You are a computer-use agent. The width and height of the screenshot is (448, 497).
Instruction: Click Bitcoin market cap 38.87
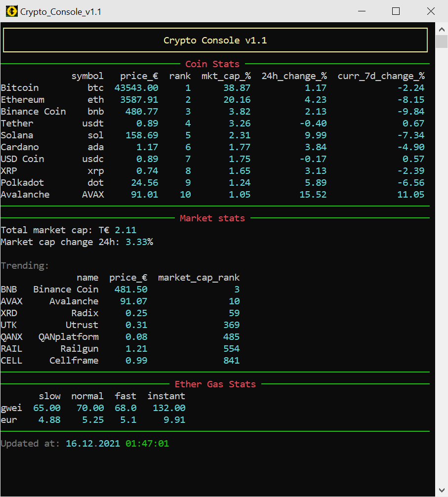237,88
